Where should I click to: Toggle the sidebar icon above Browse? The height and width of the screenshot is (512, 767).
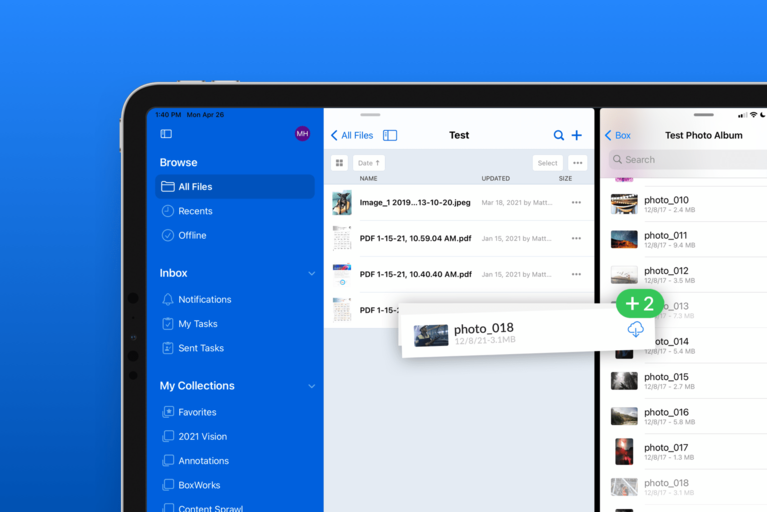[166, 134]
